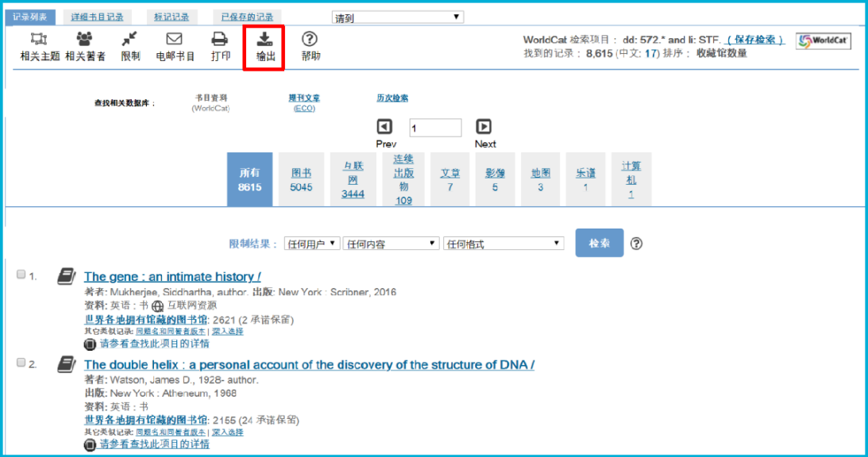Click the 限制 limit icon
868x457 pixels.
point(130,39)
